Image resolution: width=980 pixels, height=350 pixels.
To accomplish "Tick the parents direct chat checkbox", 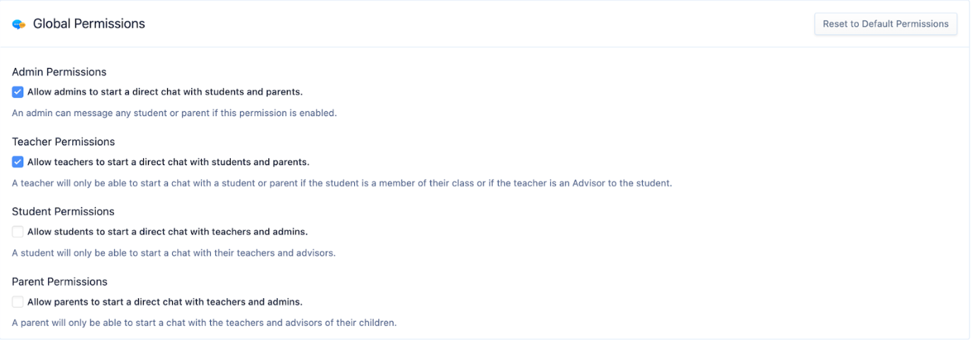I will pos(18,302).
